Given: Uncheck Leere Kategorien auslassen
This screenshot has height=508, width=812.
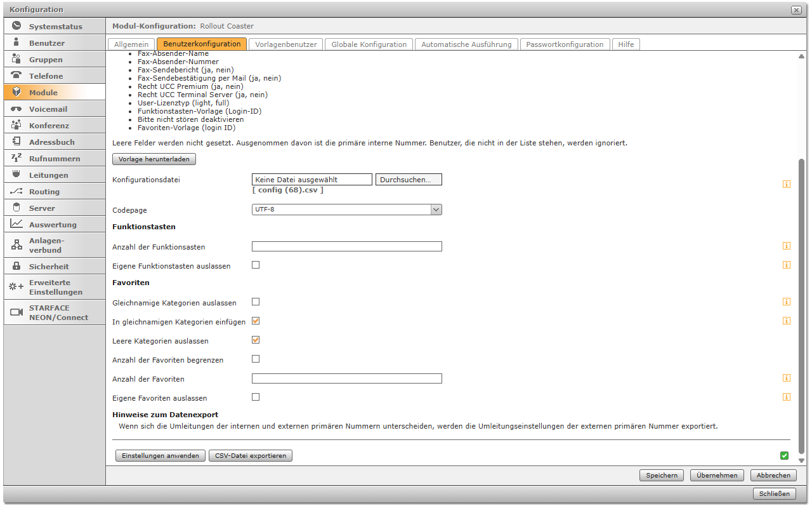Looking at the screenshot, I should tap(256, 340).
